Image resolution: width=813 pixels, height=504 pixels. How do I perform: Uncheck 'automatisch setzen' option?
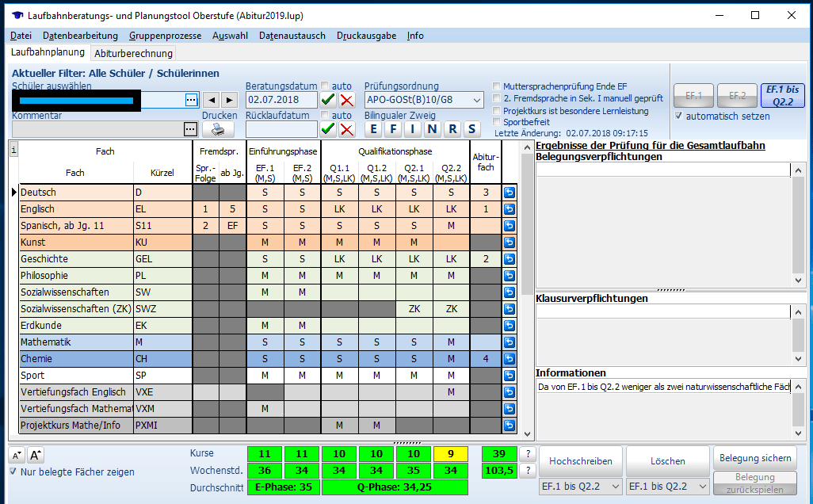(678, 116)
